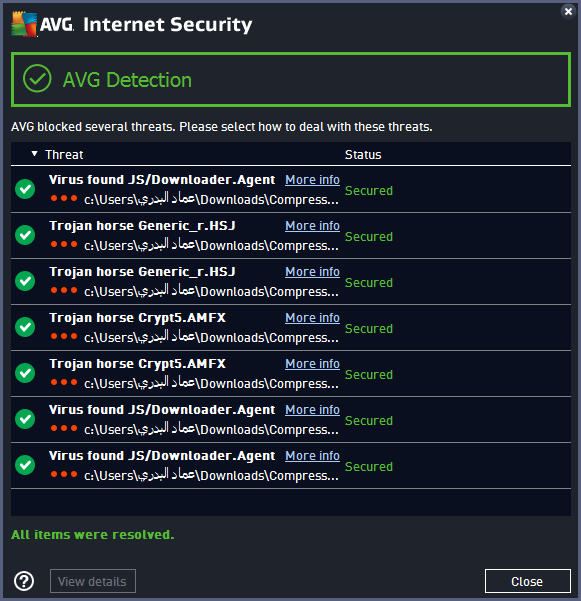Open More info for second Generic_r.HSJ threat
581x601 pixels.
click(x=312, y=272)
